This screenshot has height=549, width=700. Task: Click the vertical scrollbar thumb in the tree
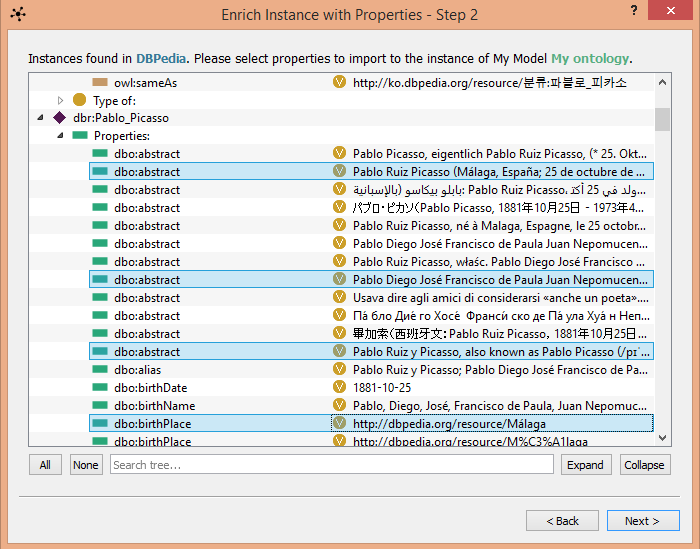(662, 119)
